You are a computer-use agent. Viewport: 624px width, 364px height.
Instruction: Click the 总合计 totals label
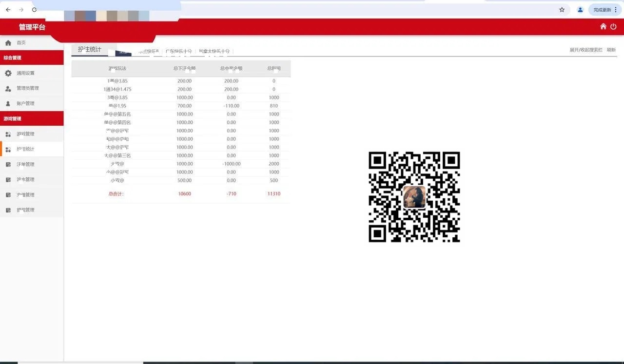(116, 194)
